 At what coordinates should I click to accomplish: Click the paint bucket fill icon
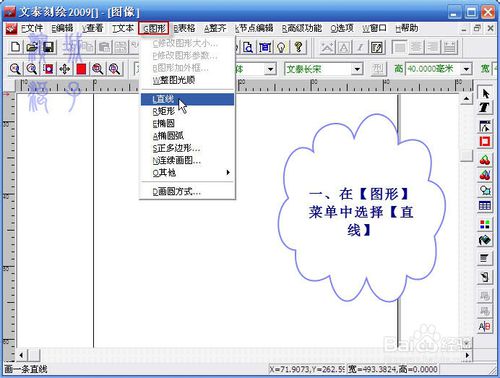click(x=485, y=240)
